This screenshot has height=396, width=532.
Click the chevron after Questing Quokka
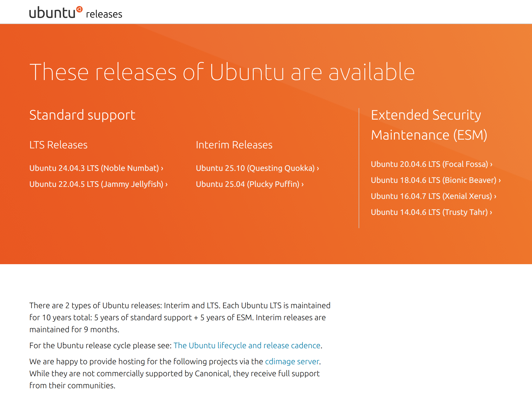coord(318,168)
